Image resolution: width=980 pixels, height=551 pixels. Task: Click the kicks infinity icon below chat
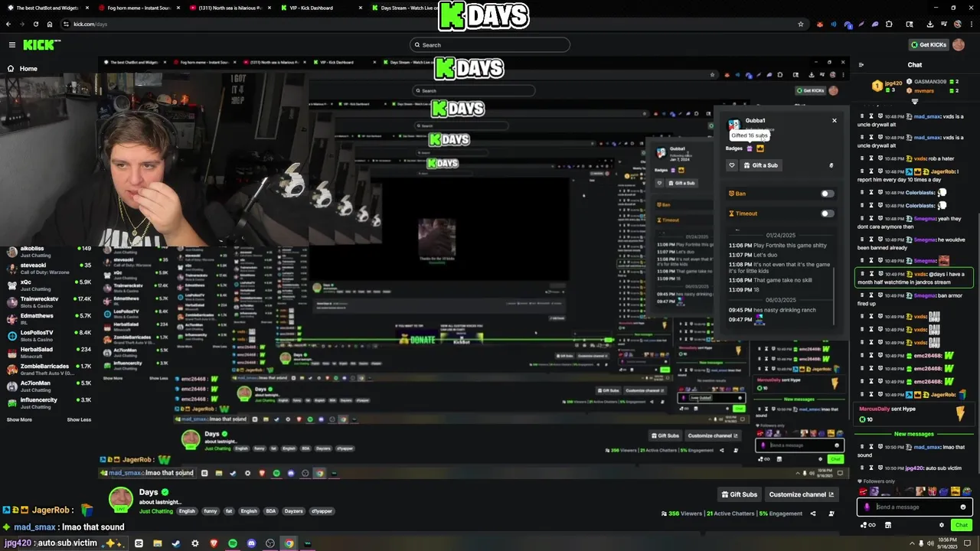[x=868, y=525]
